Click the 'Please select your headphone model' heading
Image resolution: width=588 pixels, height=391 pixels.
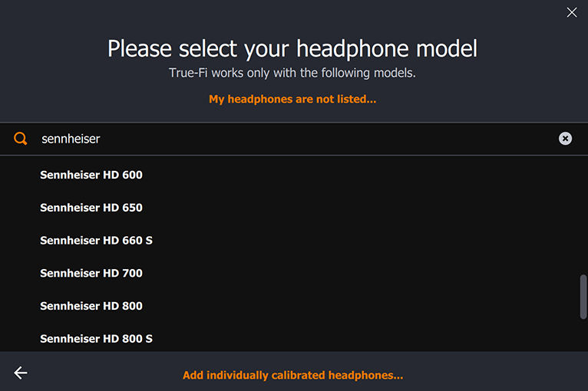292,49
